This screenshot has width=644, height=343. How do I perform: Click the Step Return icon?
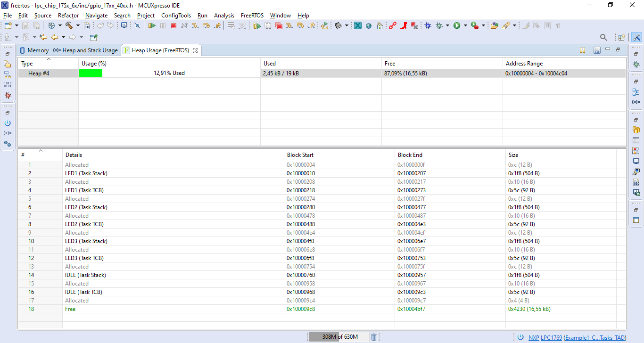pyautogui.click(x=217, y=25)
